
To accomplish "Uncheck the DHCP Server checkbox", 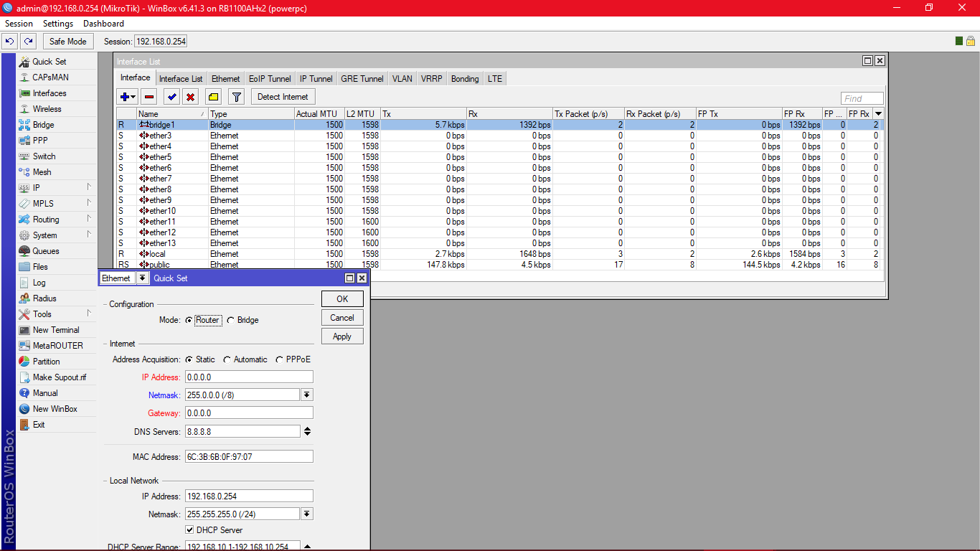I will pyautogui.click(x=189, y=531).
